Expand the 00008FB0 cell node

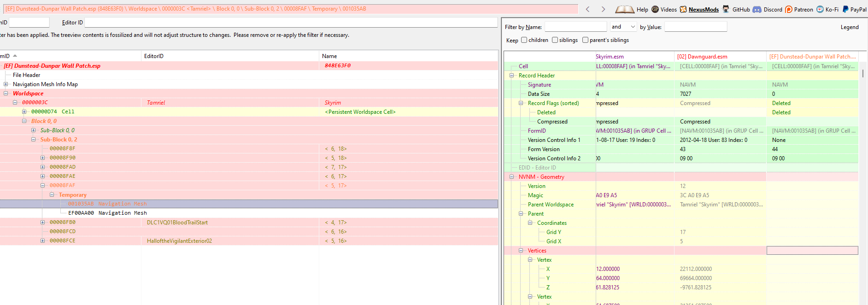(x=43, y=223)
